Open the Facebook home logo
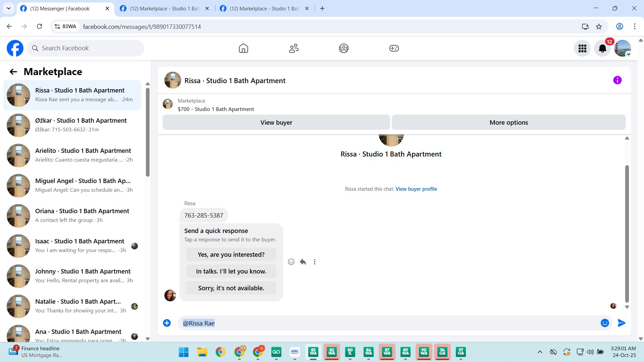The image size is (644, 362). pyautogui.click(x=15, y=48)
